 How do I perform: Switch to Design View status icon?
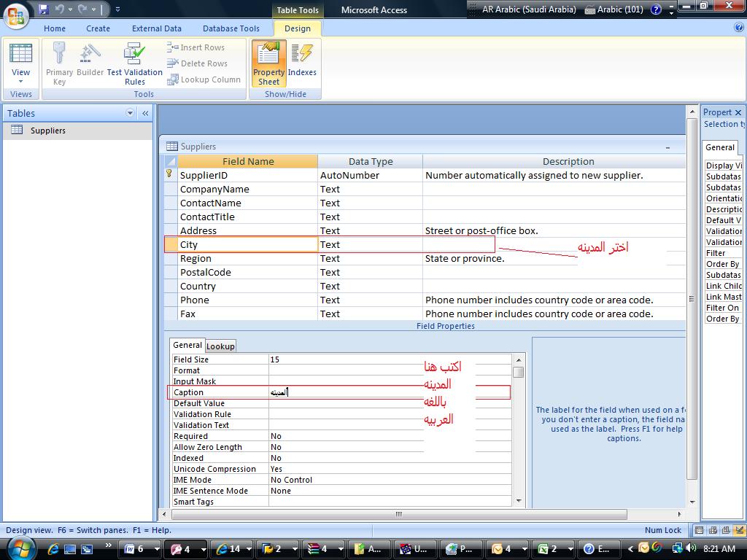740,530
